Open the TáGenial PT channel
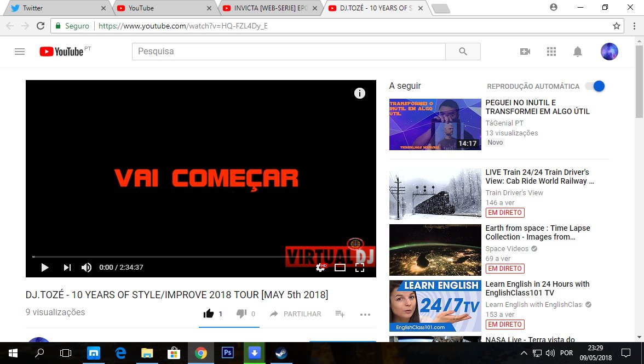This screenshot has width=644, height=364. pyautogui.click(x=504, y=123)
